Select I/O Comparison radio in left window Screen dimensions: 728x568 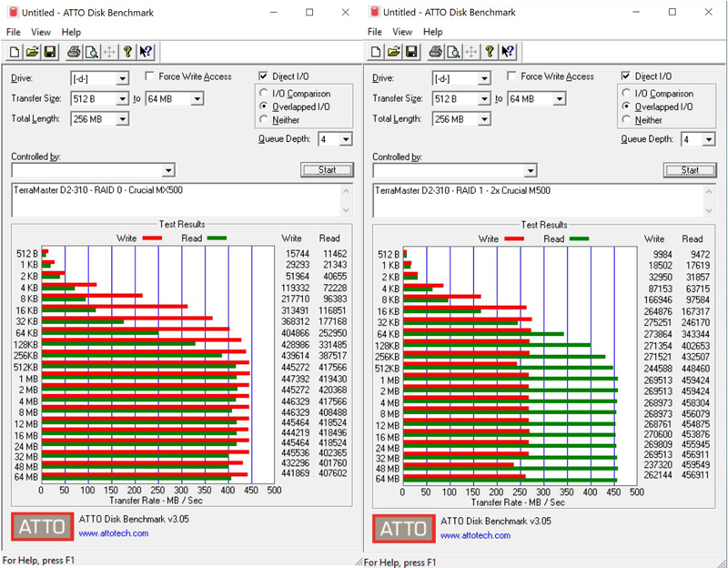point(264,94)
